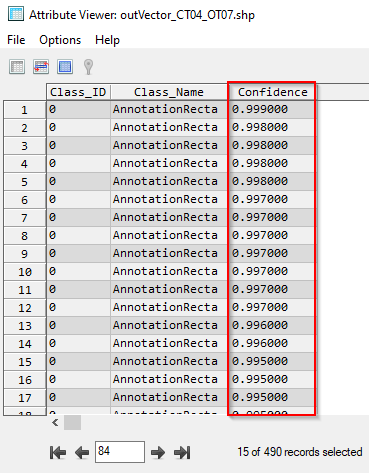Go to the next record

click(158, 453)
